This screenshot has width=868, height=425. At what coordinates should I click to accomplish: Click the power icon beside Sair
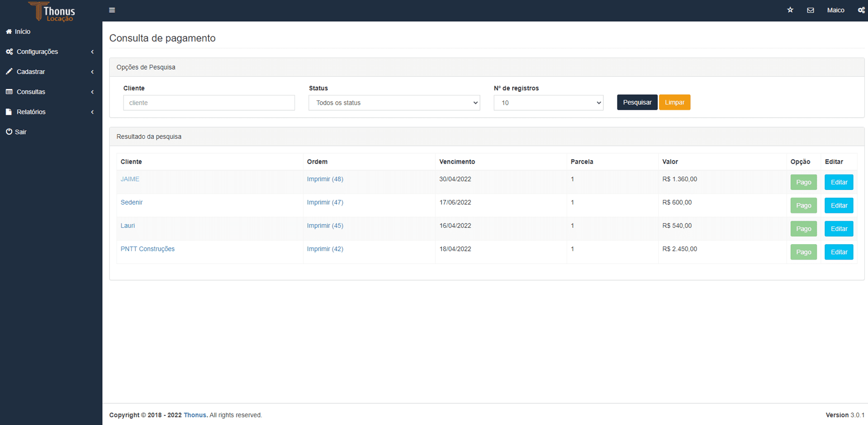pos(9,132)
